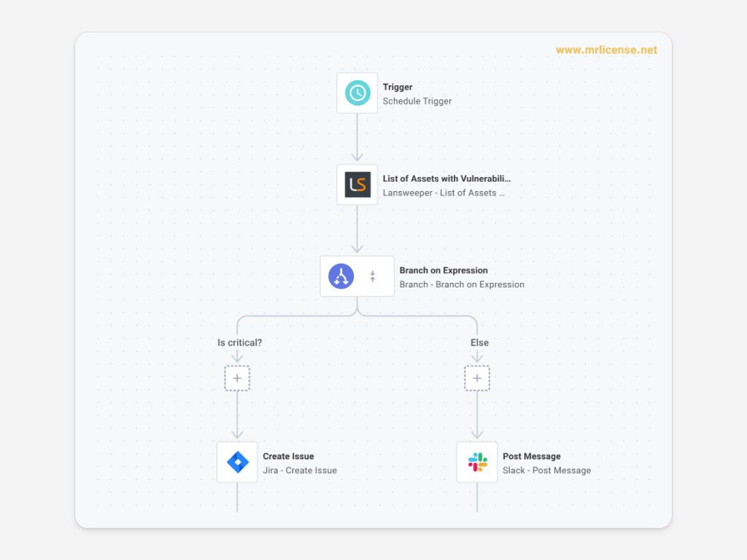
Task: Click the Is critical? branch label
Action: tap(239, 343)
